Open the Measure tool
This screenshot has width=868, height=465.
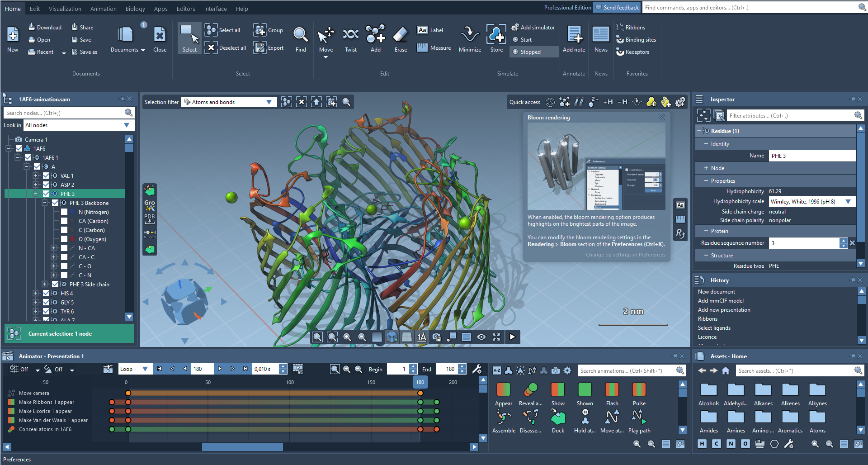click(x=434, y=48)
